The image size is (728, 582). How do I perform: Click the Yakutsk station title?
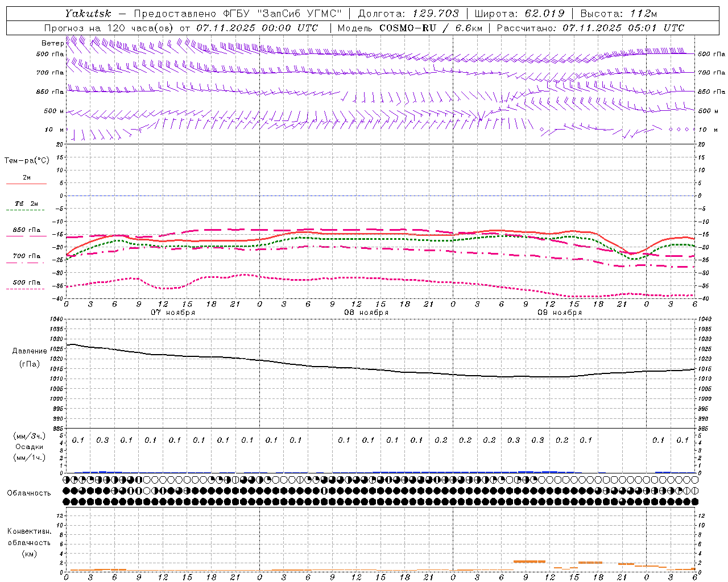(x=88, y=14)
